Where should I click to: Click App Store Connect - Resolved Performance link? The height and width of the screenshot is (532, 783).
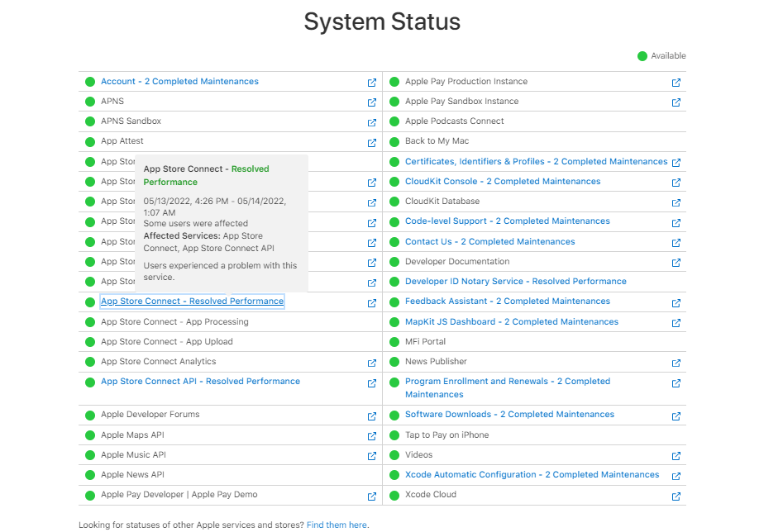(x=192, y=302)
